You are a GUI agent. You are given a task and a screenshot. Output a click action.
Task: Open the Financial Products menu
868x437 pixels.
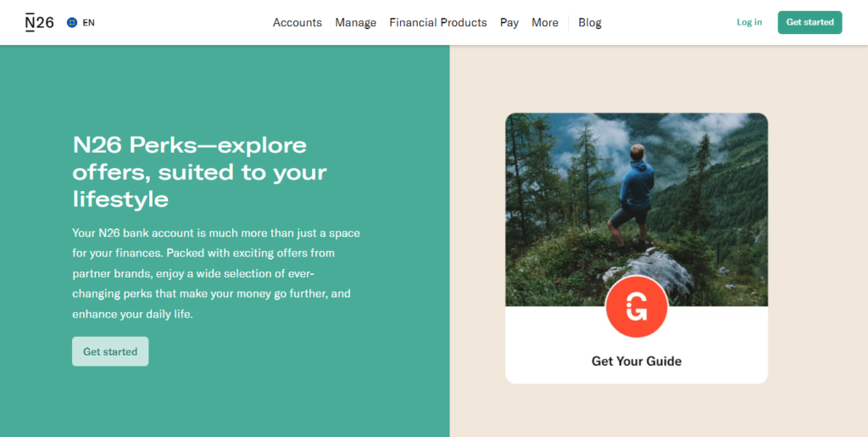438,23
